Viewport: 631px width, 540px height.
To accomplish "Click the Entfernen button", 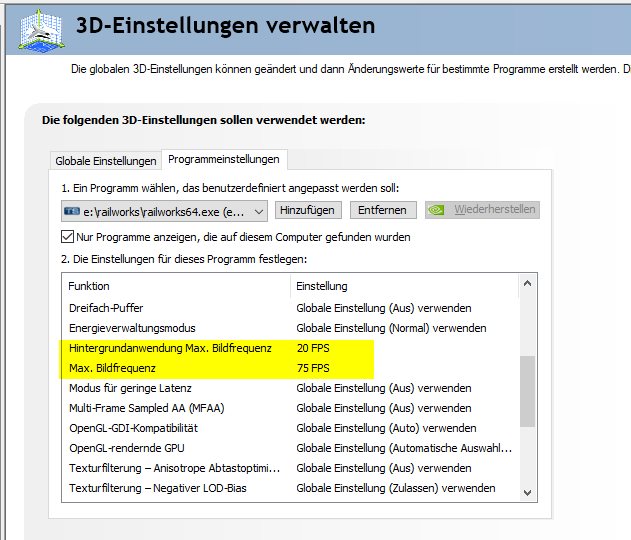I will tap(383, 210).
